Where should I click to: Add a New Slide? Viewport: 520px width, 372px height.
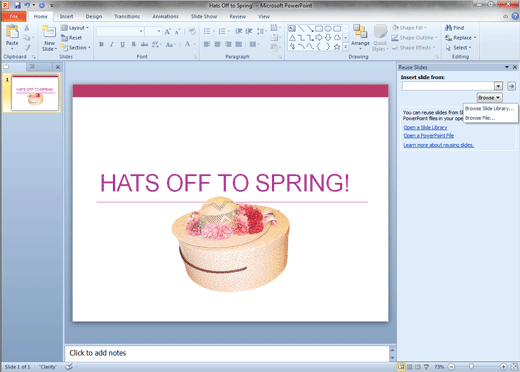coord(49,38)
